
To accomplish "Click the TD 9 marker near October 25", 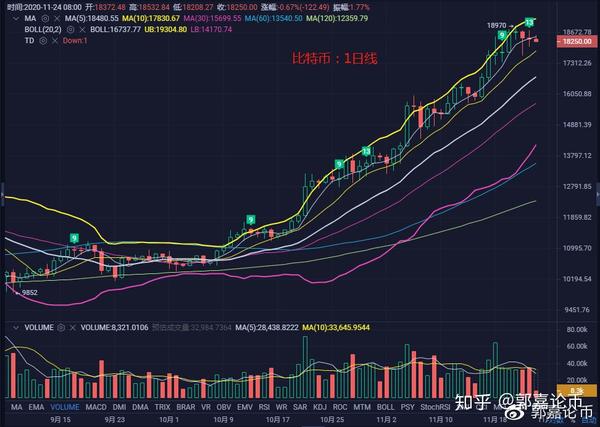I will (339, 165).
